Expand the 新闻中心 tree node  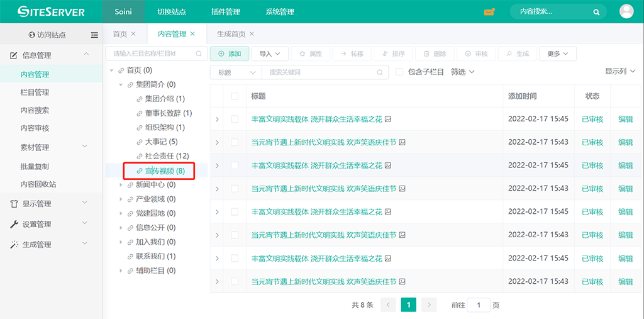coord(121,185)
